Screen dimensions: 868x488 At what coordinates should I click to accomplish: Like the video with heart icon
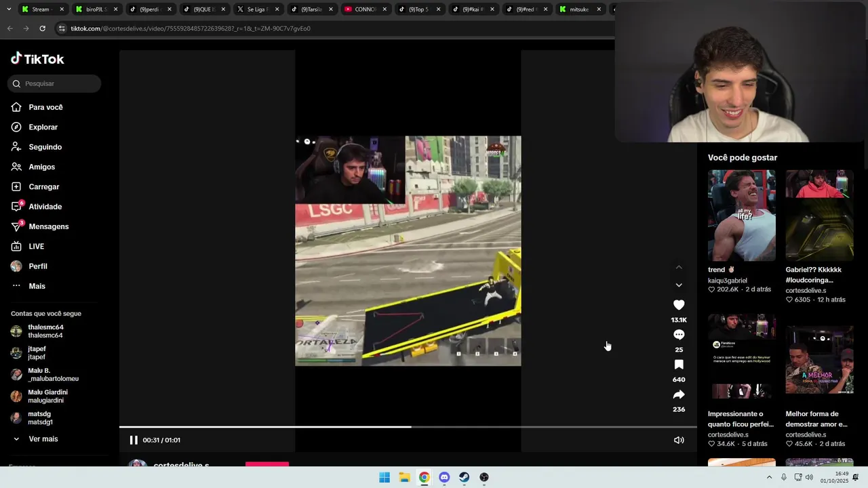click(x=679, y=305)
